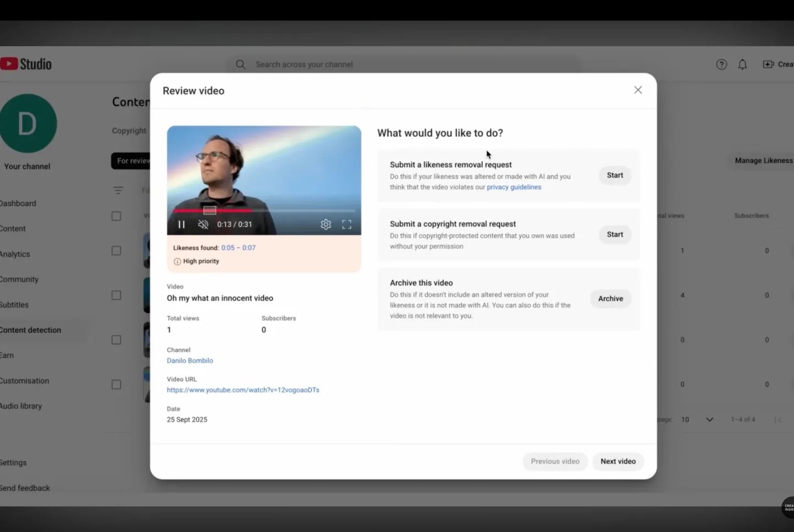Open the help question mark icon
The height and width of the screenshot is (532, 794).
click(721, 64)
